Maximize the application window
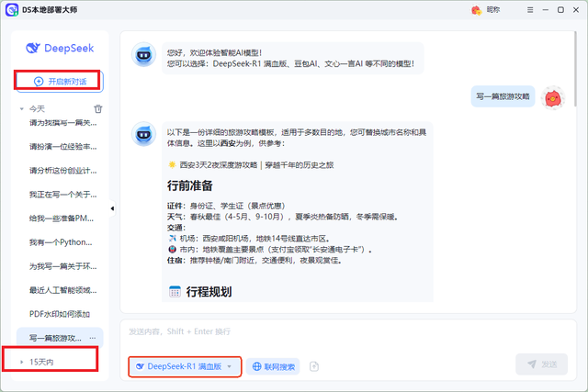Image resolution: width=588 pixels, height=392 pixels. coord(560,10)
